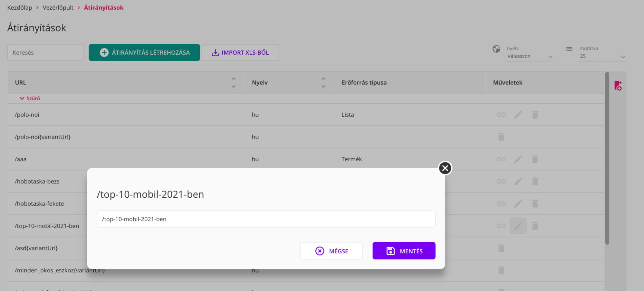This screenshot has width=644, height=291.
Task: Click ÁTIRÁNYÍTÁS LÉTREHOZÁSA create button
Action: [x=144, y=52]
